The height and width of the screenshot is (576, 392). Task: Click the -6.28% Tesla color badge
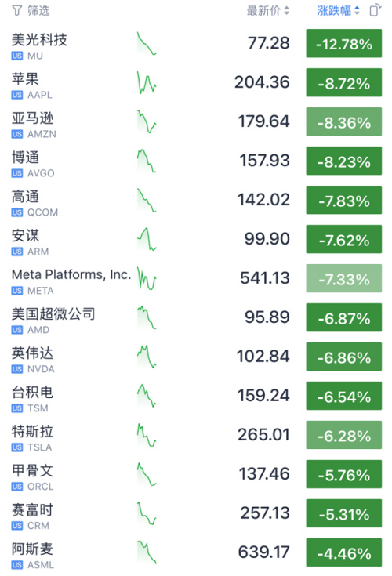(344, 435)
